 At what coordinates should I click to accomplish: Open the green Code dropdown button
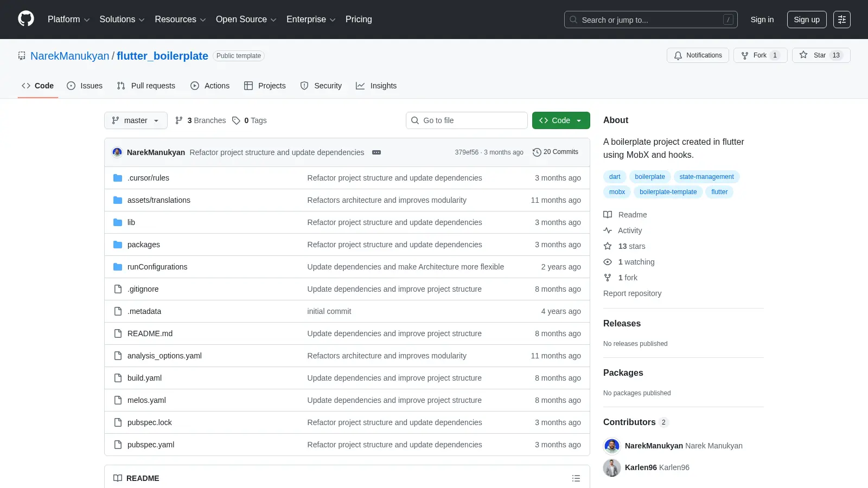coord(561,120)
